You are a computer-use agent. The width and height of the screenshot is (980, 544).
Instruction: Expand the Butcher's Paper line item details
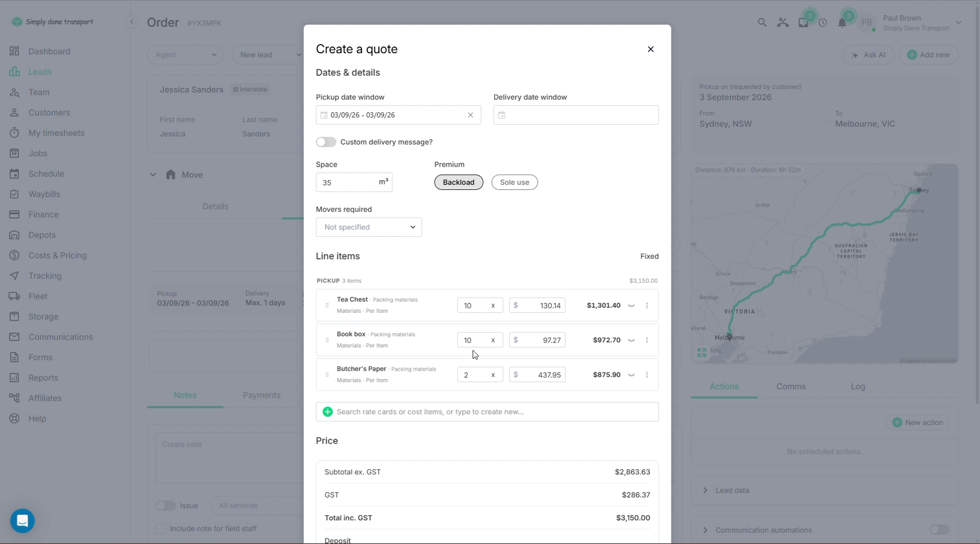[x=631, y=375]
